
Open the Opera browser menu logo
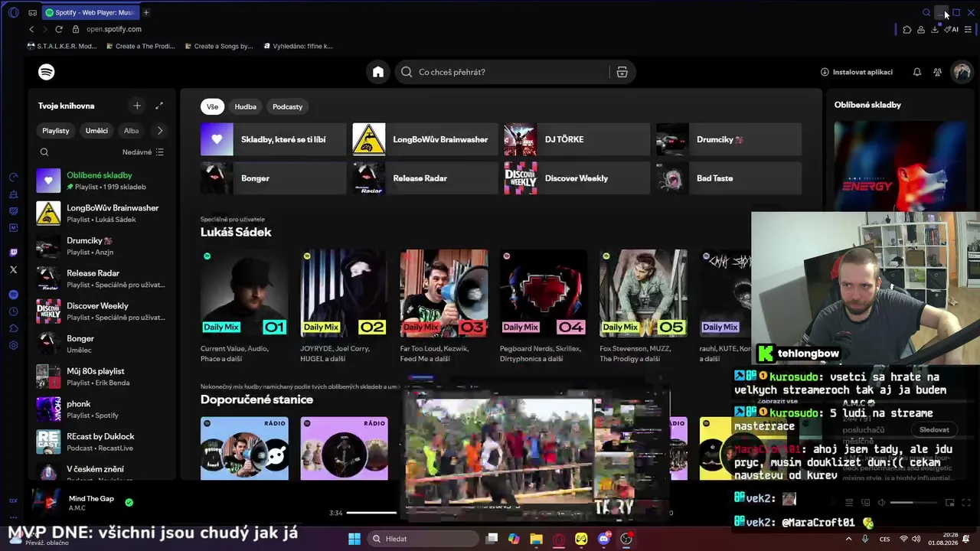point(13,12)
